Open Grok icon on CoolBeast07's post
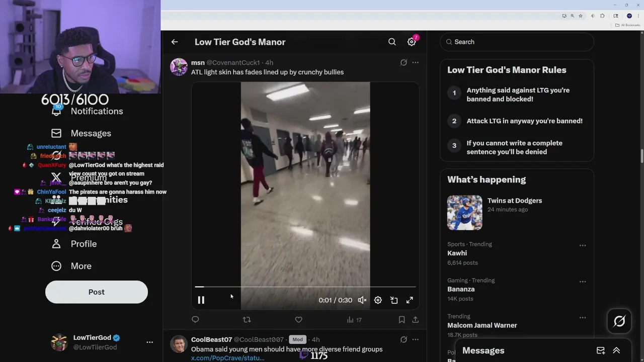644x362 pixels. tap(404, 339)
